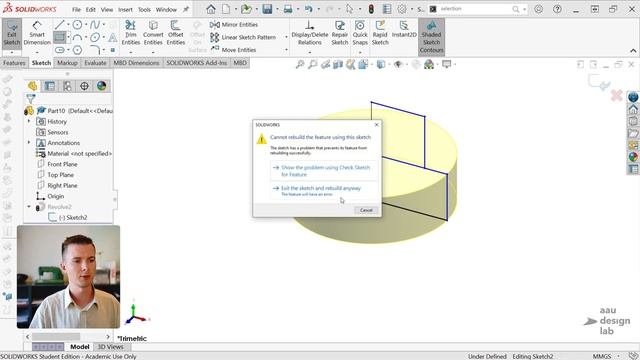Open Trim Entities tool
640x360 pixels.
(131, 33)
